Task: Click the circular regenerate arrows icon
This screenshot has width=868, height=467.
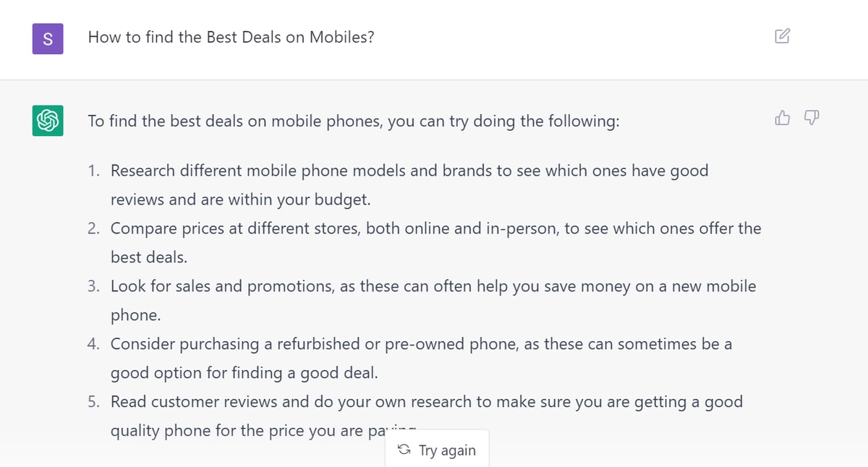Action: (x=403, y=449)
